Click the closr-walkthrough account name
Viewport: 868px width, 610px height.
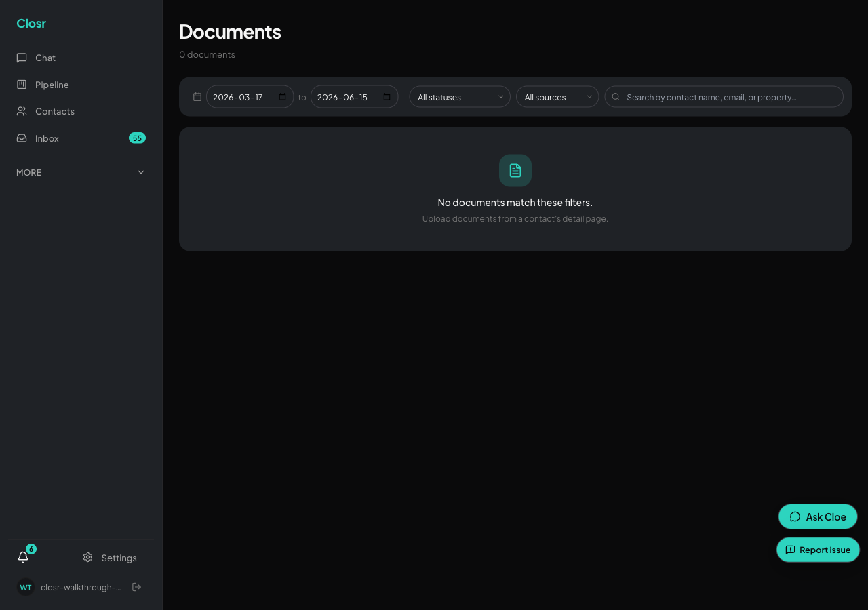(81, 587)
